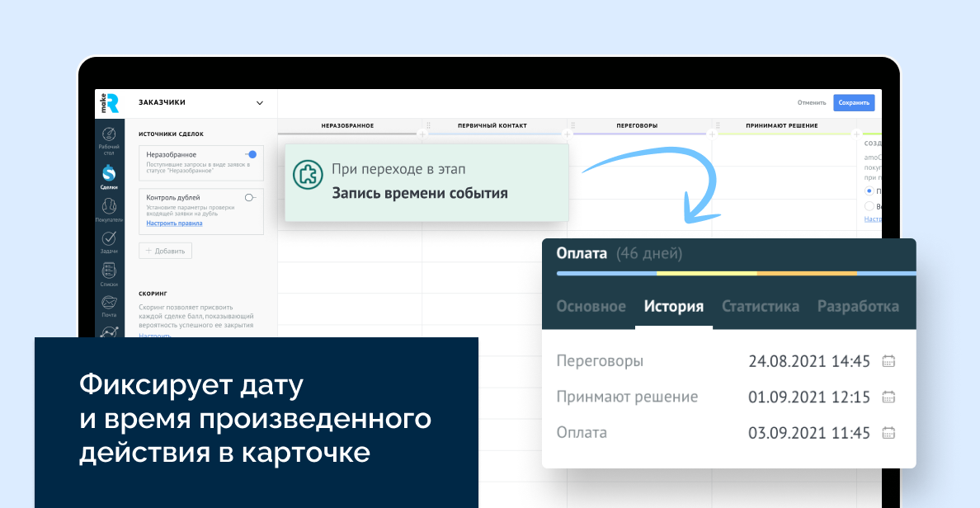Screen dimensions: 980x508
Task: Grab the drag handle of Переговоры column
Action: pyautogui.click(x=573, y=125)
